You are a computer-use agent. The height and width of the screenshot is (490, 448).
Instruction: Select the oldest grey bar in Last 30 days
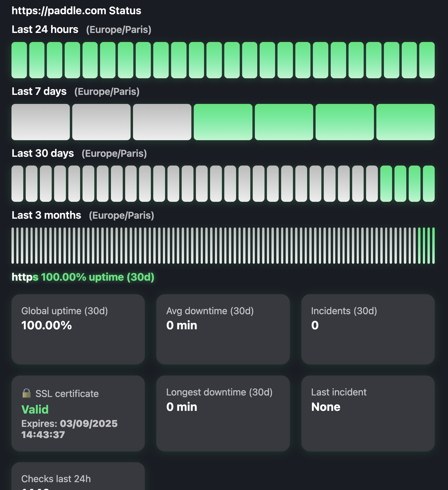pyautogui.click(x=17, y=184)
